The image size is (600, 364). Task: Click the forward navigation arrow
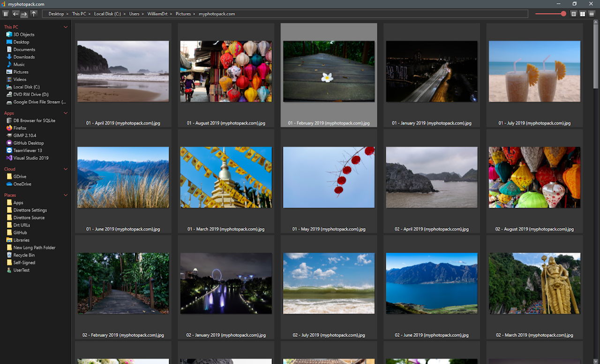24,14
